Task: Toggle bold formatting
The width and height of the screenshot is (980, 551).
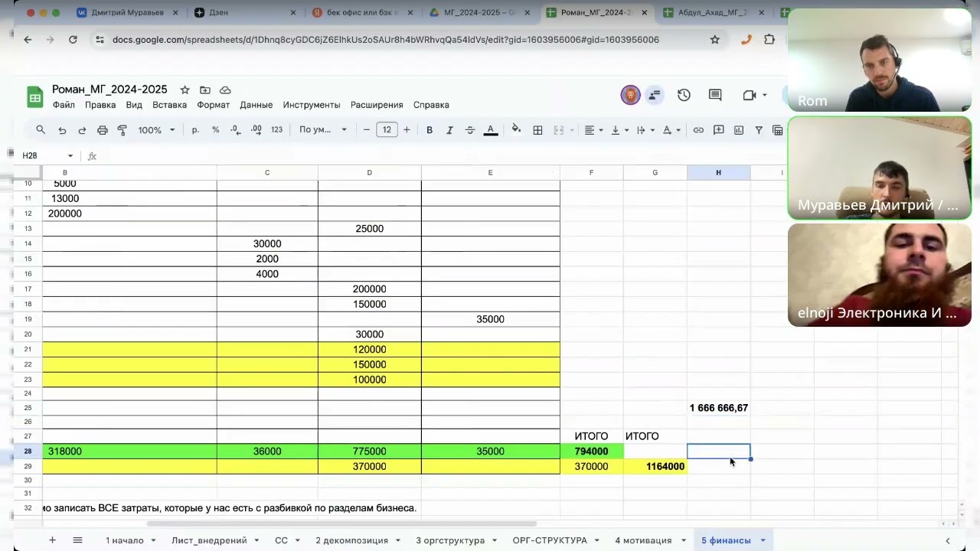Action: [x=430, y=130]
